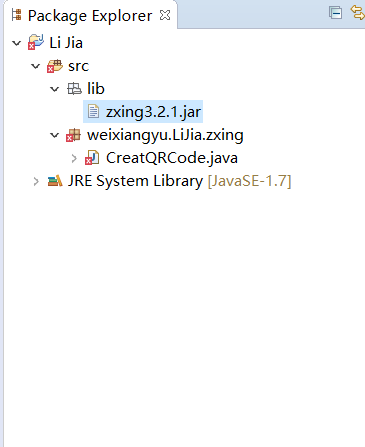Screen dimensions: 365x447
Task: Click the zxing3.2.1.jar file icon
Action: [93, 111]
